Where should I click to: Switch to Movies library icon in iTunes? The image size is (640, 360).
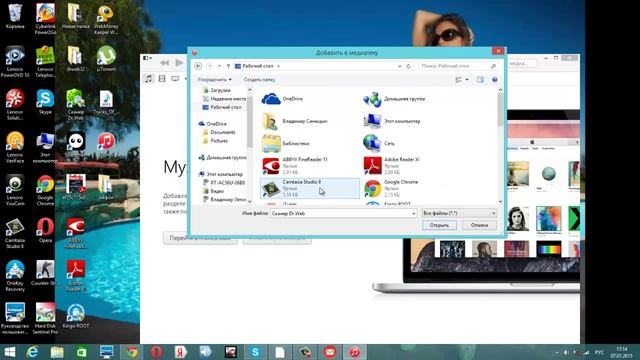(x=162, y=78)
